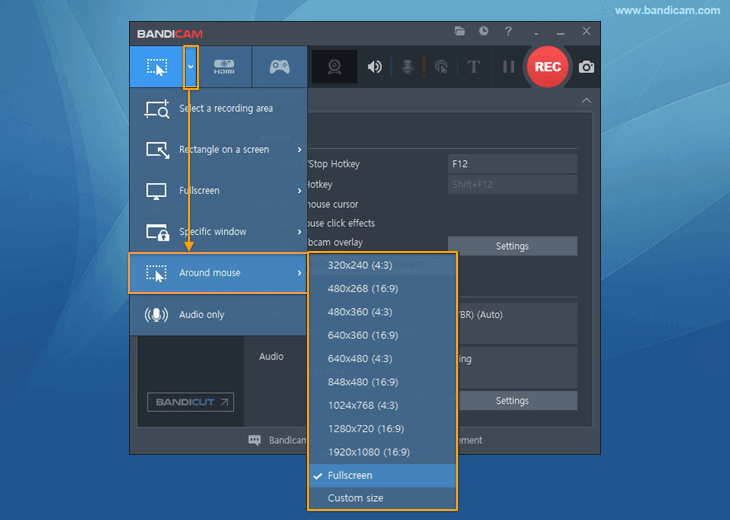Open the output folder icon
The height and width of the screenshot is (520, 730).
pyautogui.click(x=460, y=31)
